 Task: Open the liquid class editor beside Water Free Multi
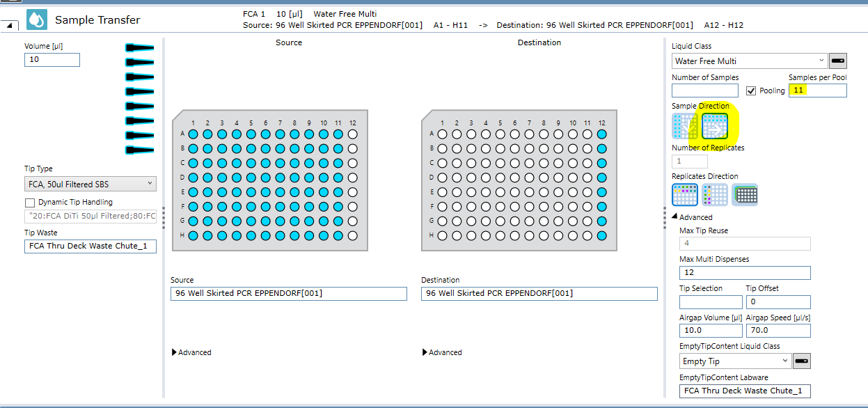(x=839, y=61)
